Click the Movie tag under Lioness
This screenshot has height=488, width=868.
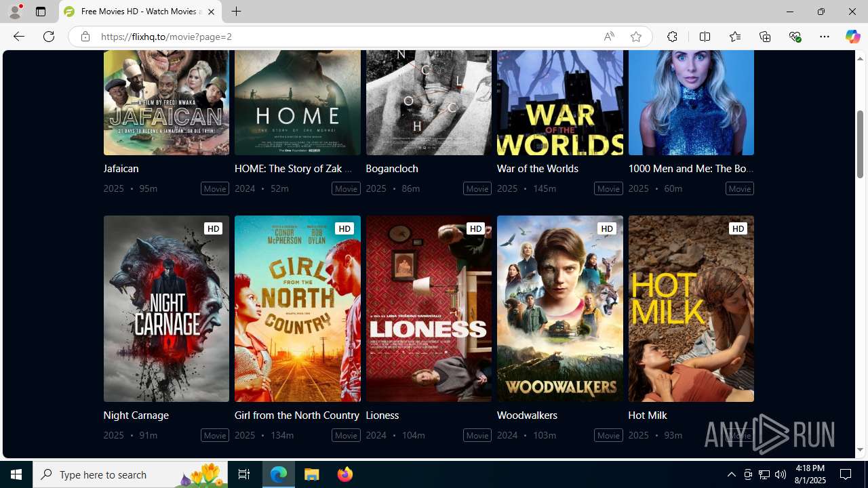click(477, 435)
